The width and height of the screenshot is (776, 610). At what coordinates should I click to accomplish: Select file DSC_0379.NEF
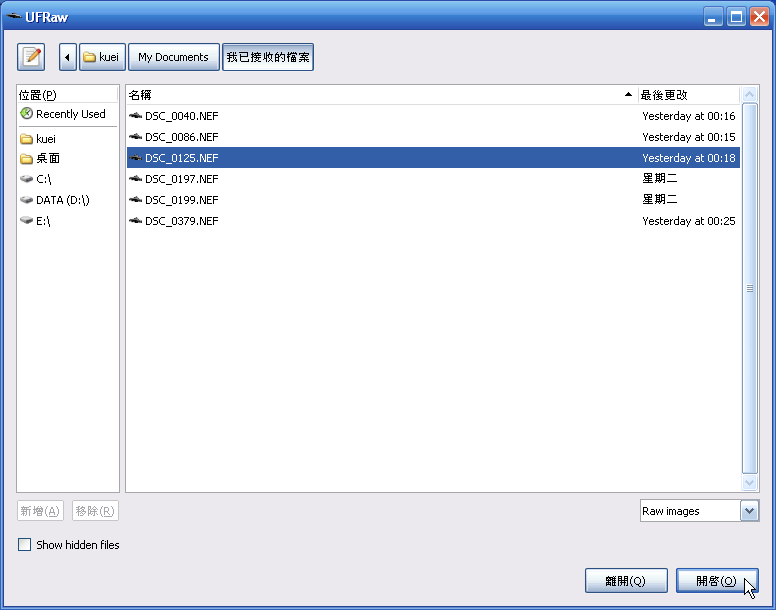433,221
